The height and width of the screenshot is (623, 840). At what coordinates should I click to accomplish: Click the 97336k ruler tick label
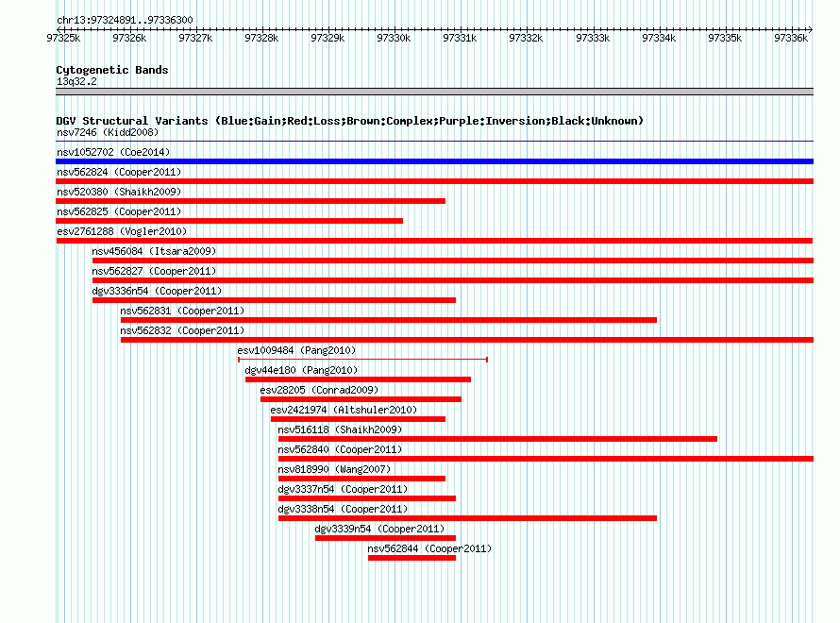[x=791, y=38]
